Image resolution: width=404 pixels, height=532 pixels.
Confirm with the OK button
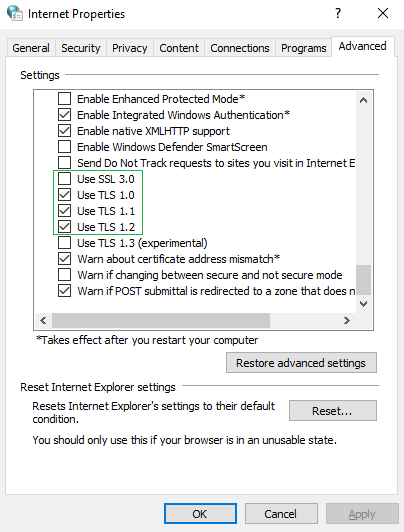click(200, 514)
